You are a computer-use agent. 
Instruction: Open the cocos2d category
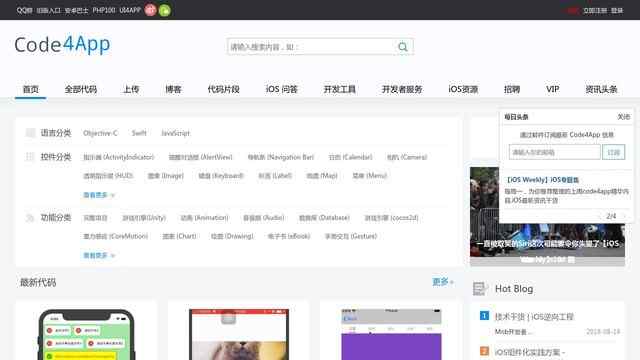point(391,218)
